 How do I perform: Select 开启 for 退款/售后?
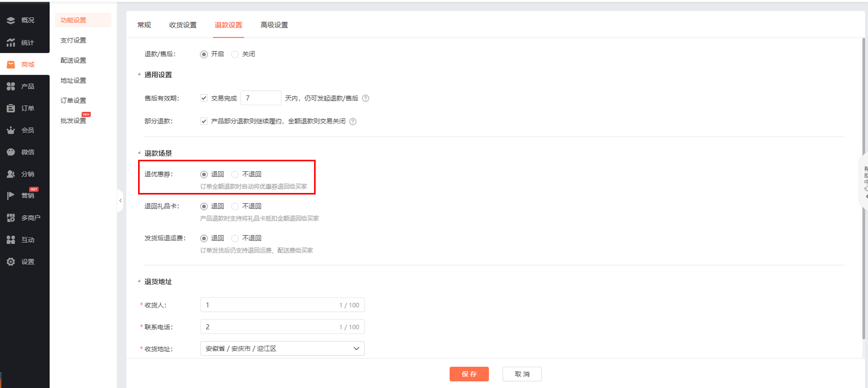(204, 54)
